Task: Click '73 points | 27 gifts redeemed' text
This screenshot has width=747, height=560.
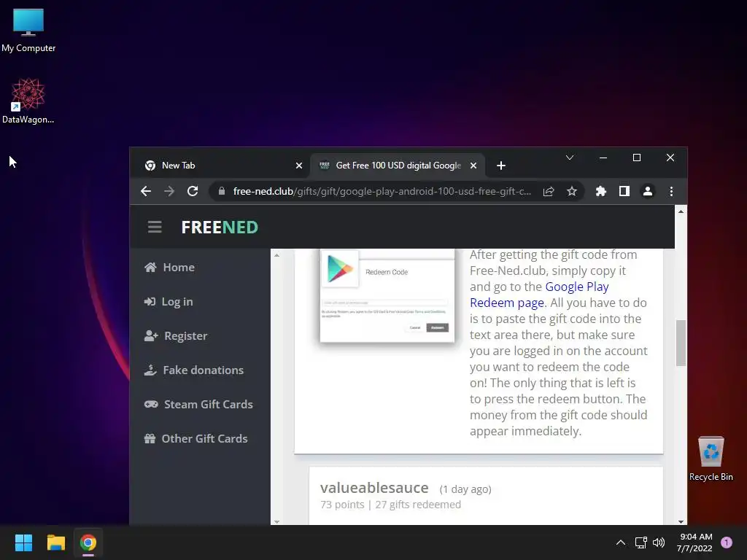Action: click(x=391, y=505)
